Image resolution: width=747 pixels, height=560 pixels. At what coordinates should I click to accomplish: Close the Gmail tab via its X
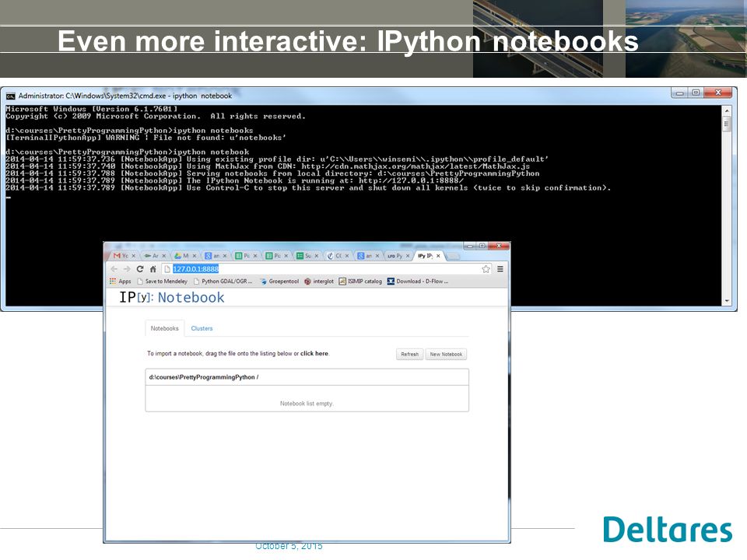click(133, 256)
